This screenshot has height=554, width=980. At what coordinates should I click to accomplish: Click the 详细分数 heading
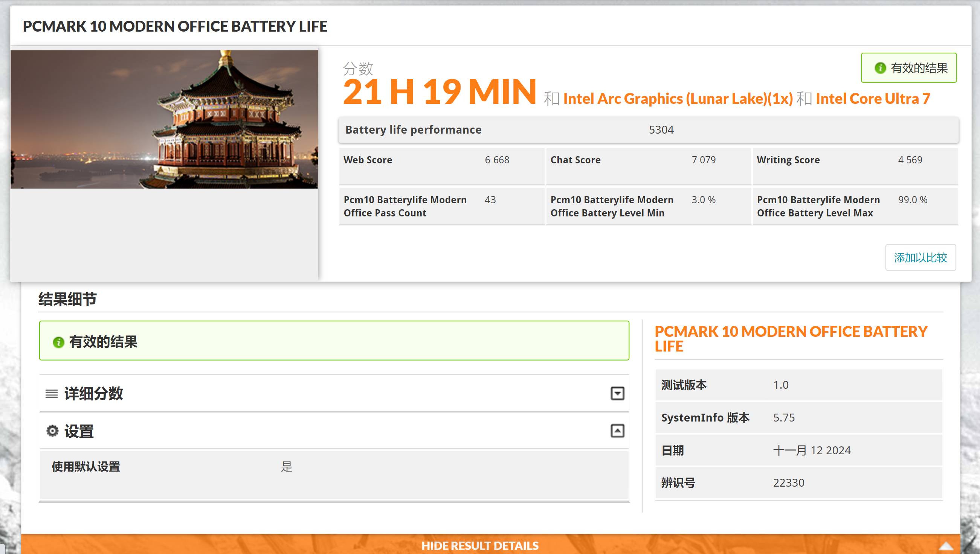coord(94,393)
